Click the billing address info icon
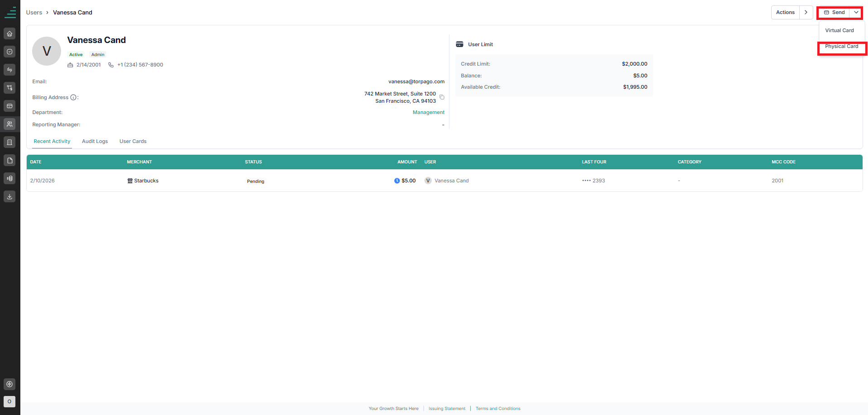The image size is (868, 415). 73,97
